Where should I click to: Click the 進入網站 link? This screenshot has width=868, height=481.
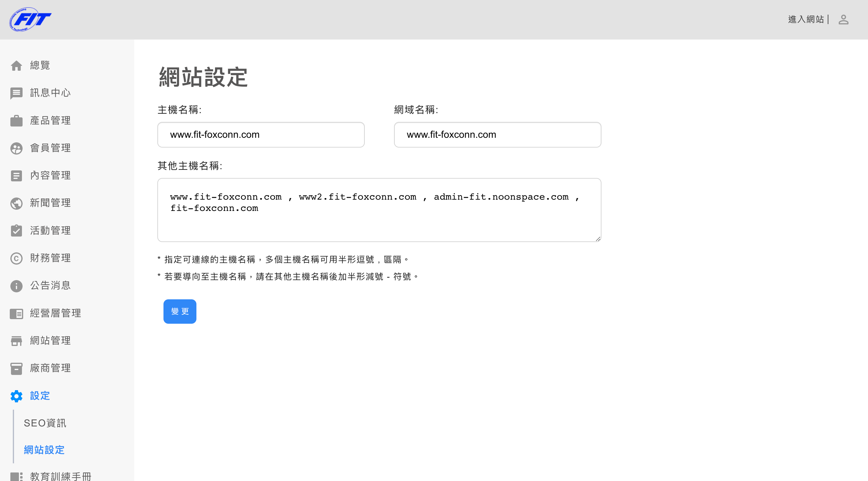(x=806, y=20)
